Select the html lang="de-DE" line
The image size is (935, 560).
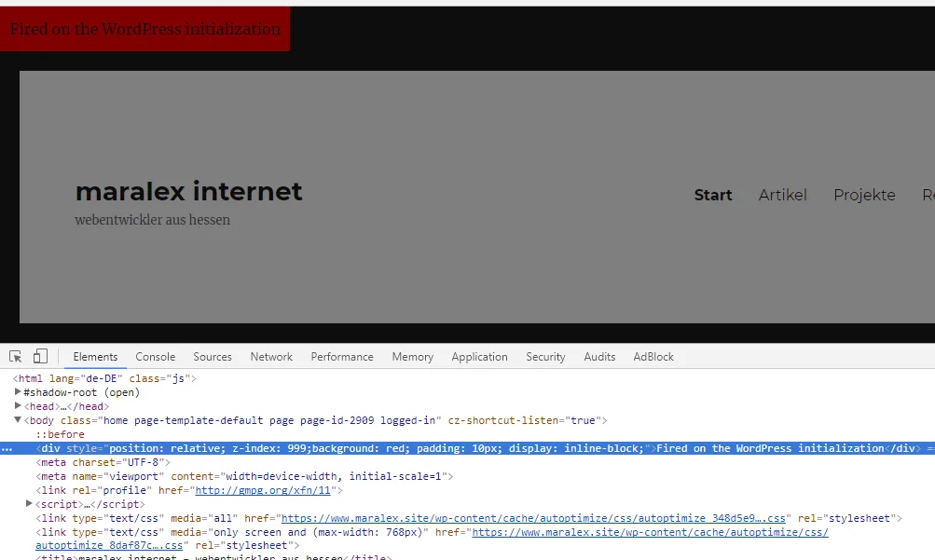tap(105, 378)
